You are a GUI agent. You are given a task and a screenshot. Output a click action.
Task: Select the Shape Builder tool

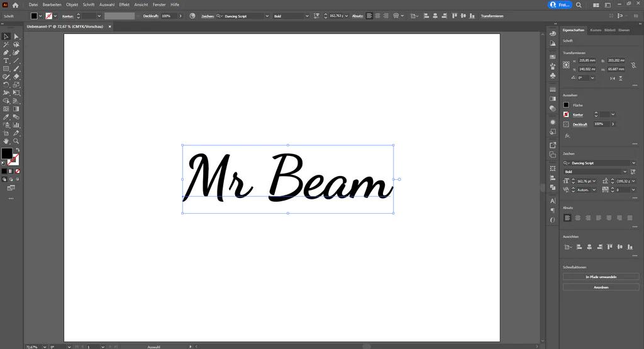click(6, 101)
